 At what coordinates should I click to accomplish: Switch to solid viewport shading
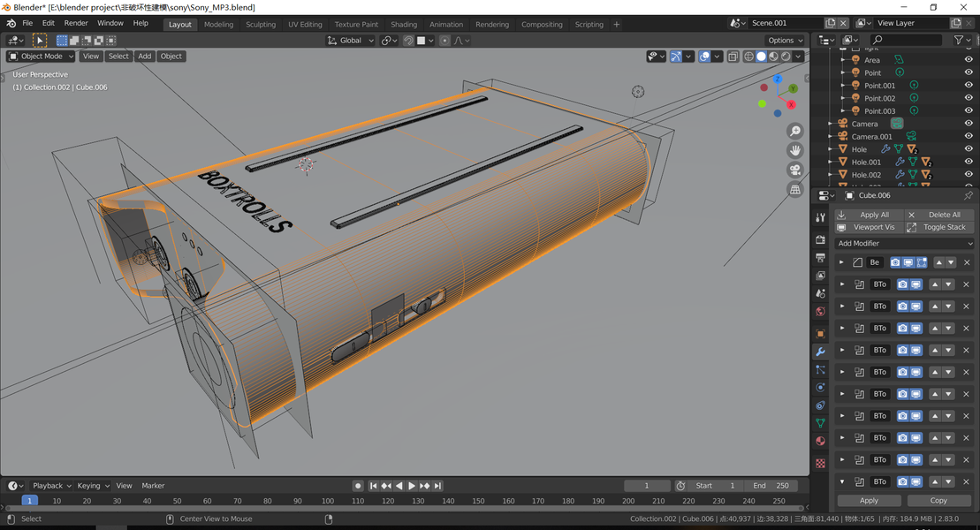click(761, 57)
